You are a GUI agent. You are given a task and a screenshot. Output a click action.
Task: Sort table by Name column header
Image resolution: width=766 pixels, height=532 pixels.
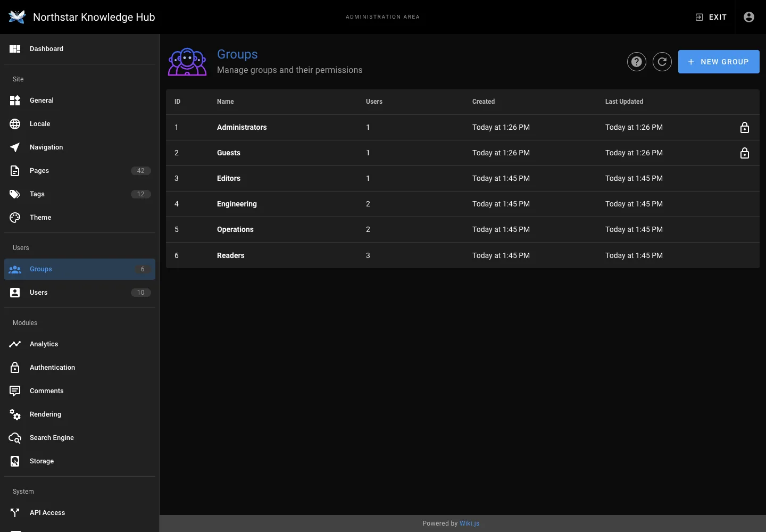226,102
